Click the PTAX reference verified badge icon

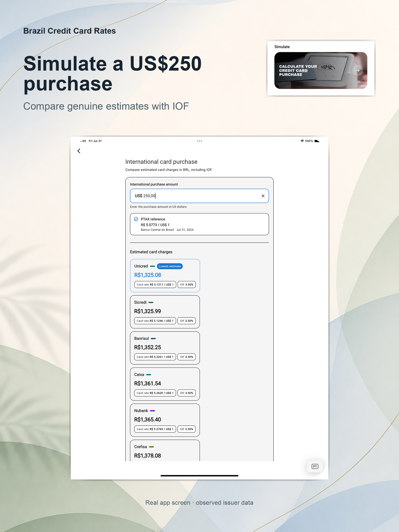(x=136, y=219)
